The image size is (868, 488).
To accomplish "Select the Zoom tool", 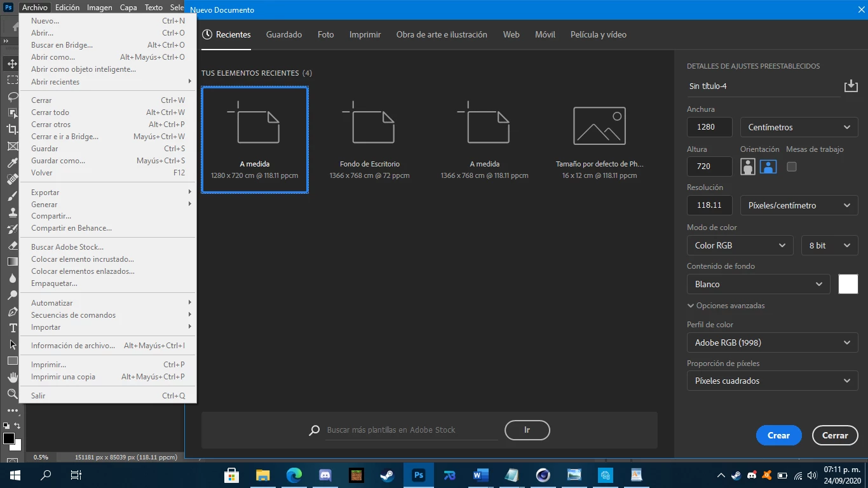I will (12, 394).
